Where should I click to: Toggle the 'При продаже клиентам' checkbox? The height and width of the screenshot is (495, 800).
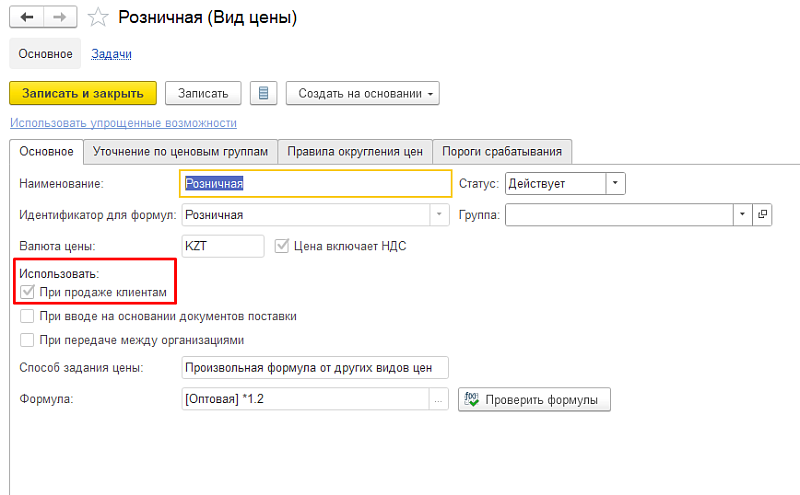pyautogui.click(x=28, y=291)
